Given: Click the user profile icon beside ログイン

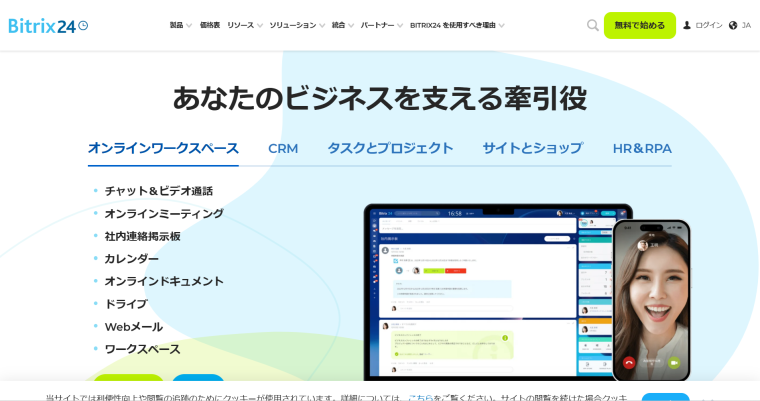Looking at the screenshot, I should [x=687, y=25].
